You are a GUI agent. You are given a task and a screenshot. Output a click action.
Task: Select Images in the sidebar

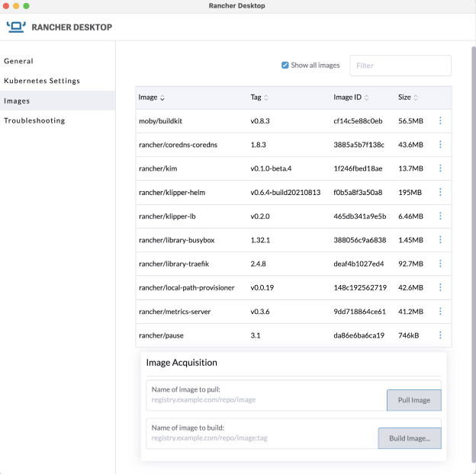pos(58,101)
